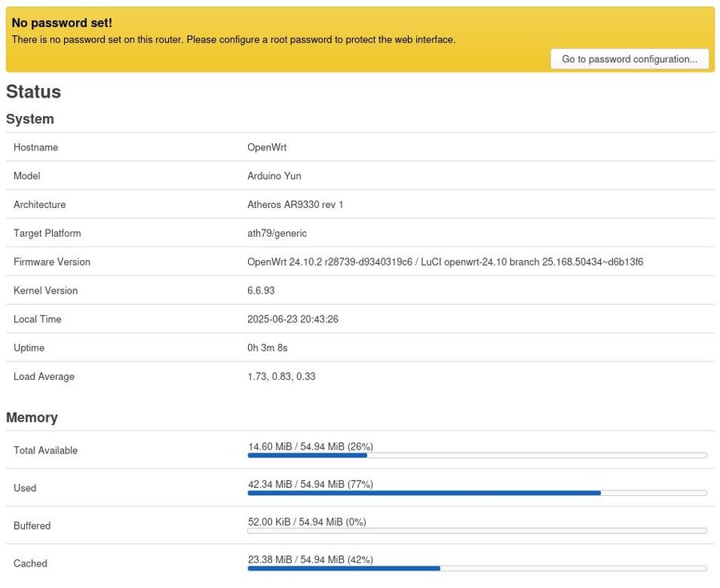Image resolution: width=720 pixels, height=588 pixels.
Task: Click the Used memory progress bar
Action: pyautogui.click(x=477, y=493)
